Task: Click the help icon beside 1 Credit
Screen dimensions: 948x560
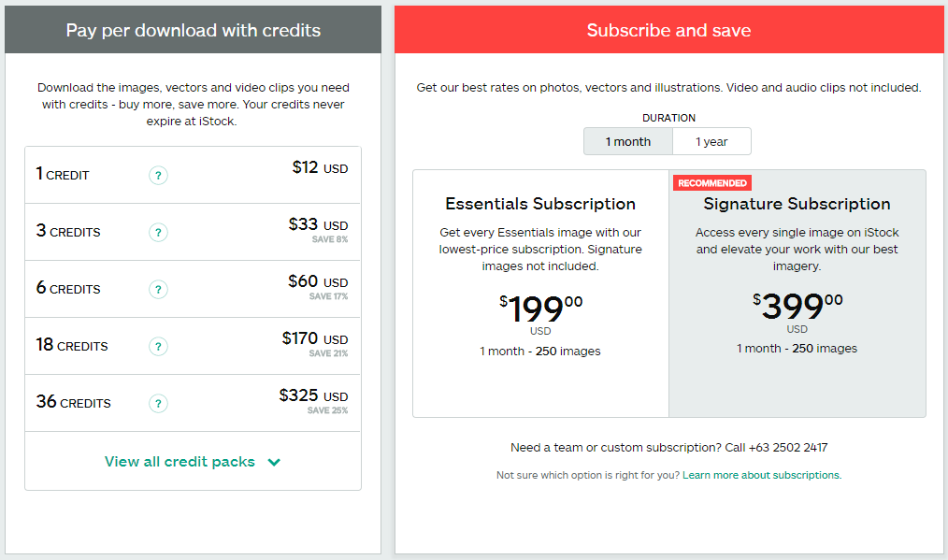Action: [158, 176]
